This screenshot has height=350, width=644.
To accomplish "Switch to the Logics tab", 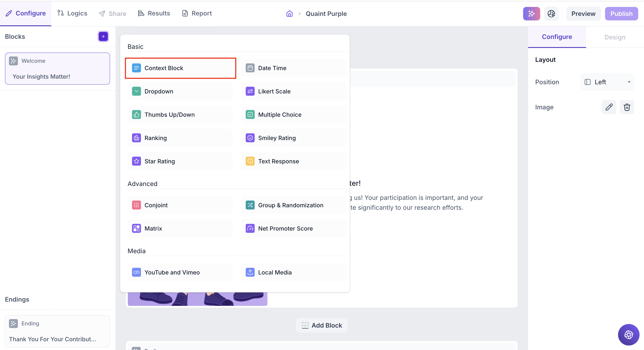I will pos(72,13).
